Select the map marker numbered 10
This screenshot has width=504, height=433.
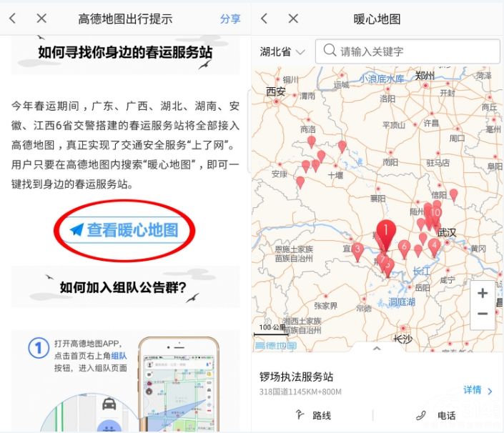[x=435, y=213]
